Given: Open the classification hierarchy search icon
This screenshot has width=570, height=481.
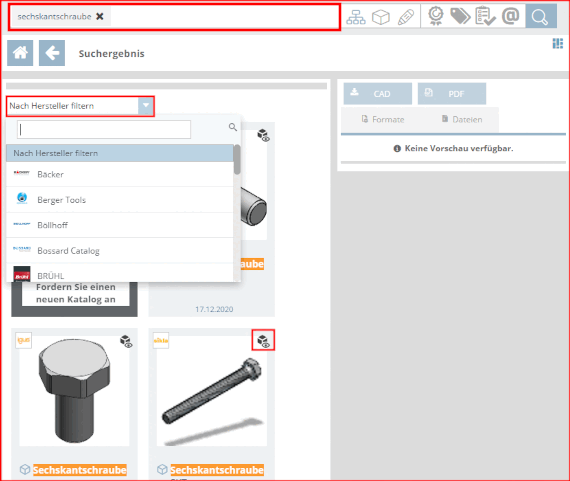Looking at the screenshot, I should tap(356, 17).
